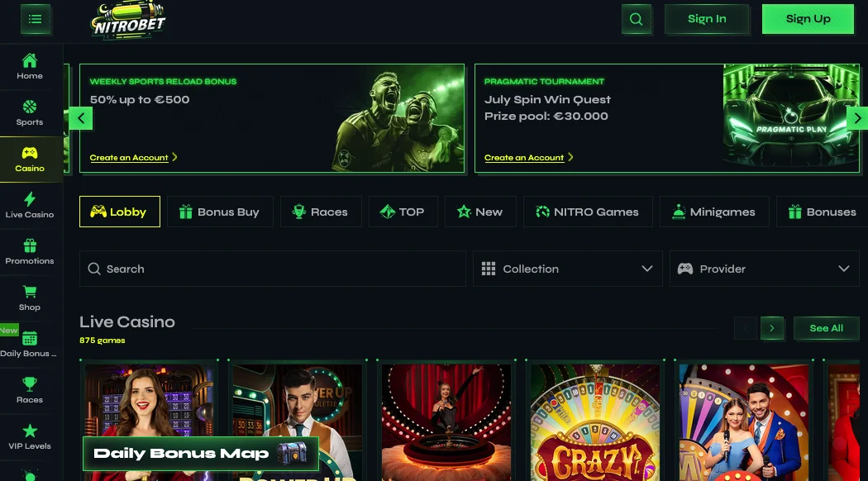Open Sports in the sidebar
868x481 pixels.
[x=30, y=113]
